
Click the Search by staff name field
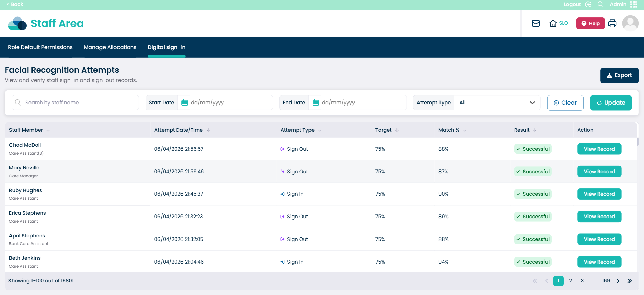click(80, 103)
